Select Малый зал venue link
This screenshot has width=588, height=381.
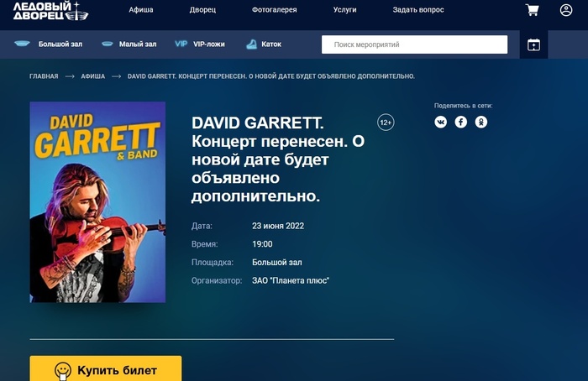129,44
